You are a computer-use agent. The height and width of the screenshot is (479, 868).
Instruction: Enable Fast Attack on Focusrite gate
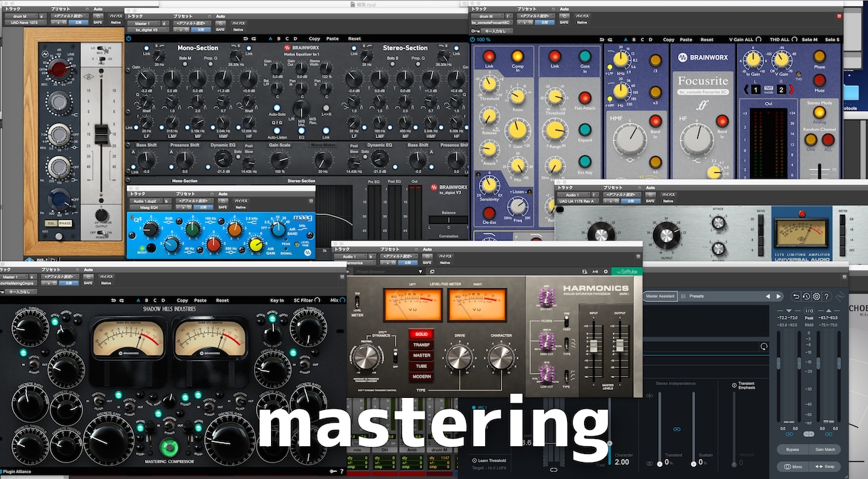click(585, 98)
